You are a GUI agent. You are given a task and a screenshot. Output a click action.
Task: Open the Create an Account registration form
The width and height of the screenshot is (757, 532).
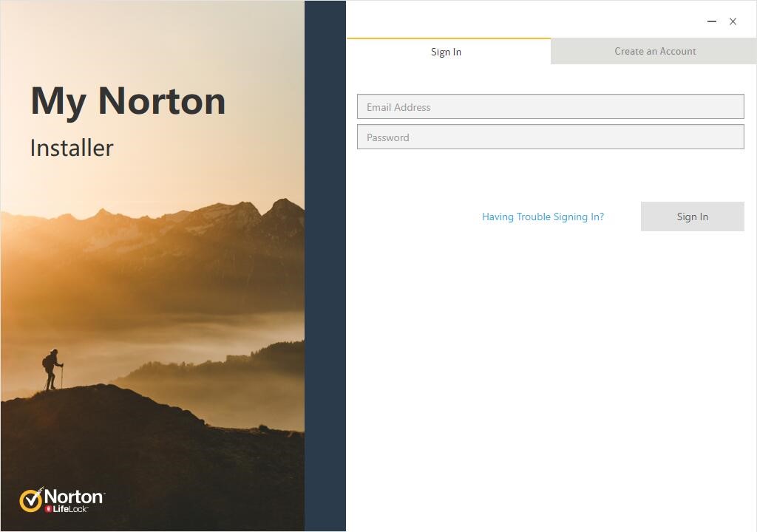click(x=655, y=51)
